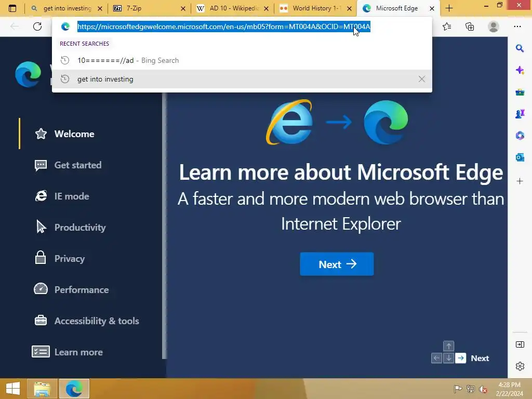Close the 7-Zip tab
The image size is (532, 399).
(183, 8)
